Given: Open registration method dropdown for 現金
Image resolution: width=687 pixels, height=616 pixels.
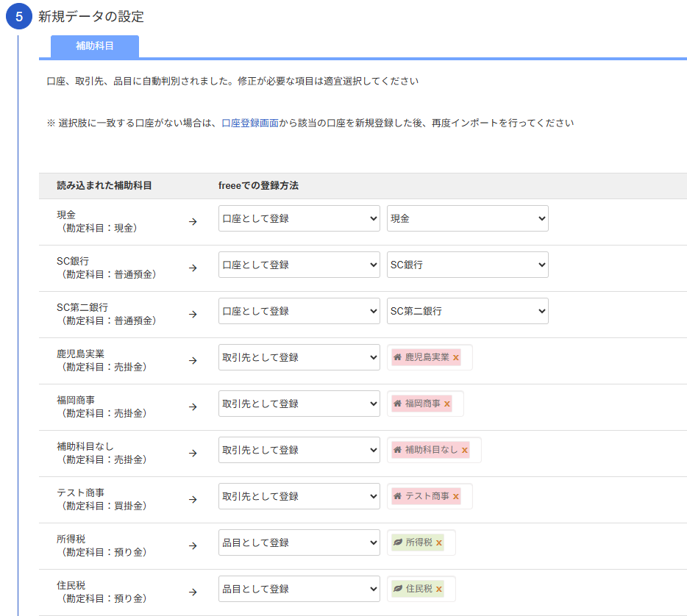Looking at the screenshot, I should point(299,218).
